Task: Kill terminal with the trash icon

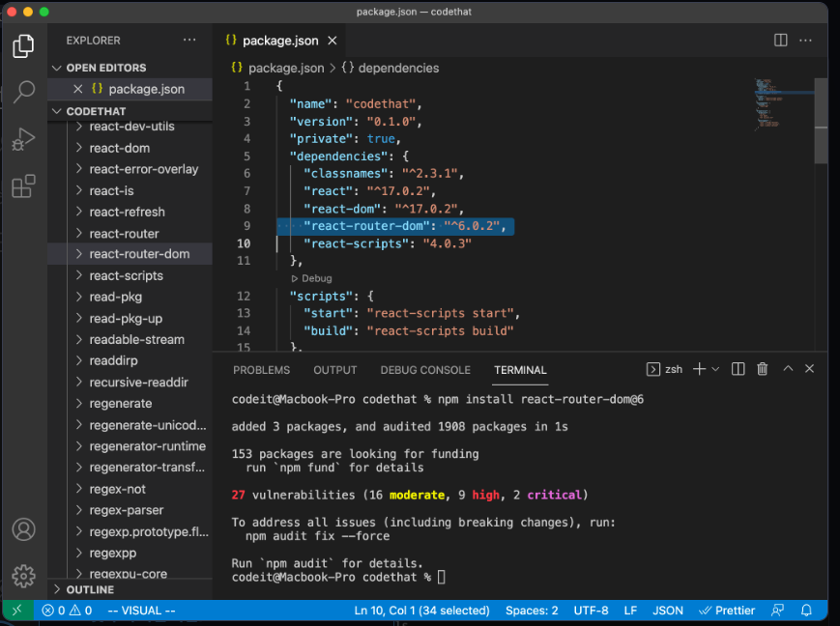Action: pos(763,369)
